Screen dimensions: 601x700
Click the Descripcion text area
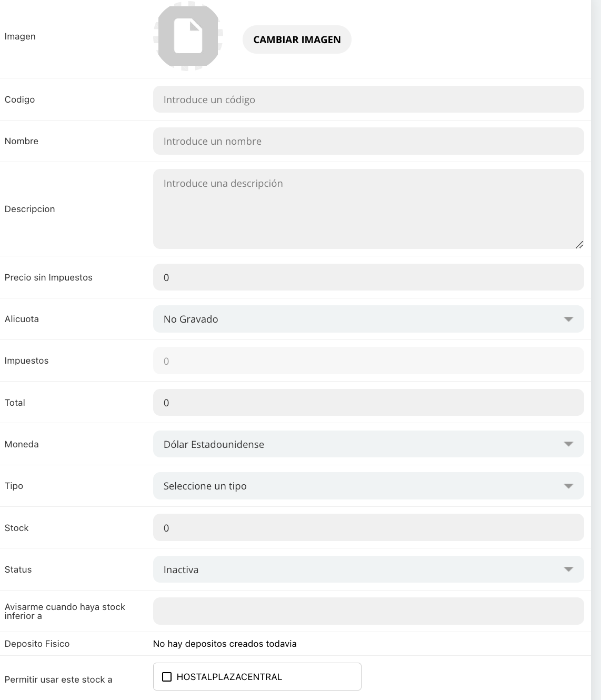[x=368, y=209]
